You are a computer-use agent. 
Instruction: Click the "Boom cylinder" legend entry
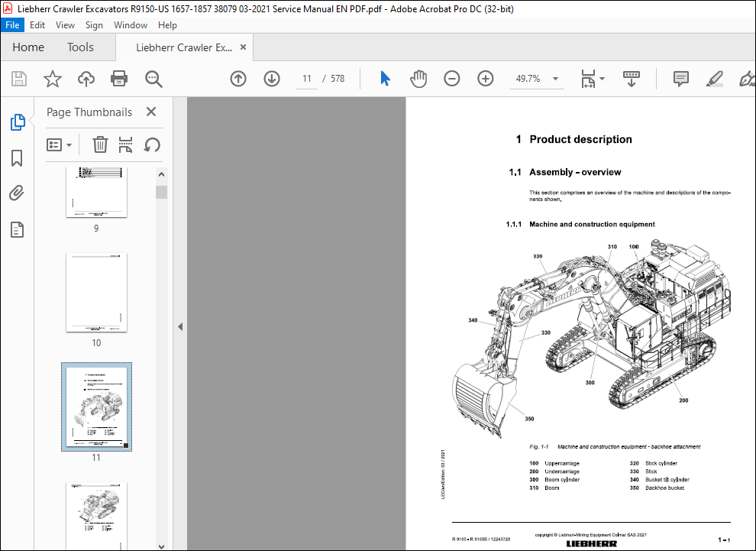coord(562,480)
